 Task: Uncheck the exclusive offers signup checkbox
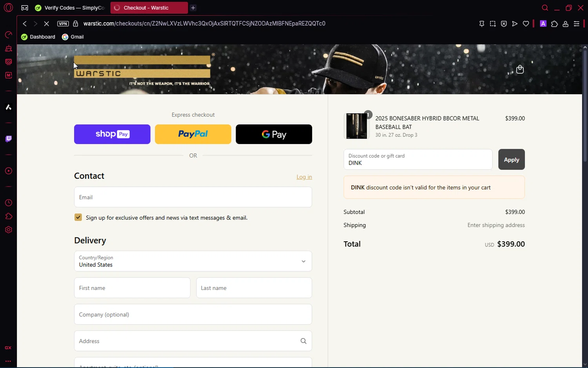(78, 217)
